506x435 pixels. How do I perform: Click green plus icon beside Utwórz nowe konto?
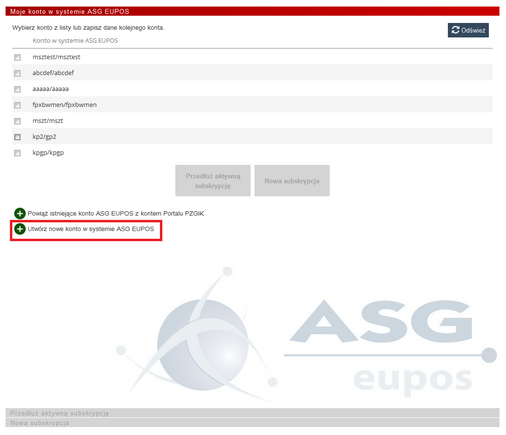coord(20,229)
